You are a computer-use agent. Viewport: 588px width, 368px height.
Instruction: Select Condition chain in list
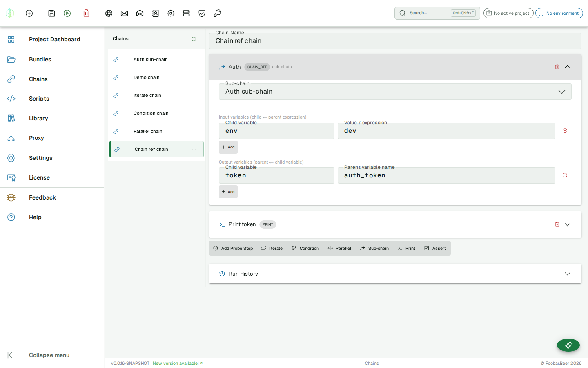[156, 113]
